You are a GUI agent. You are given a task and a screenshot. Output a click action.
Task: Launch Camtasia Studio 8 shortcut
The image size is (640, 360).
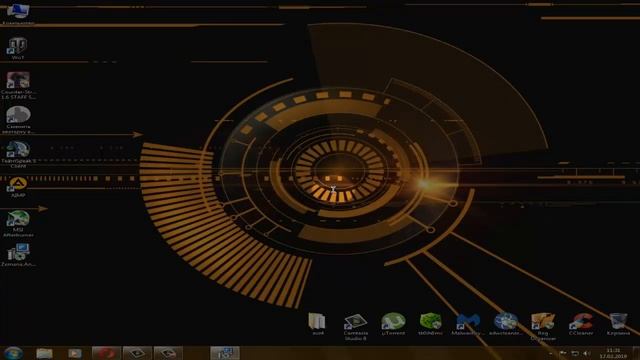click(x=356, y=327)
